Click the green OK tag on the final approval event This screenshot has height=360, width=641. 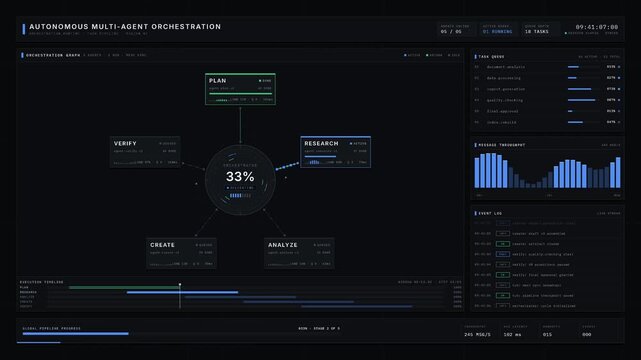[503, 275]
